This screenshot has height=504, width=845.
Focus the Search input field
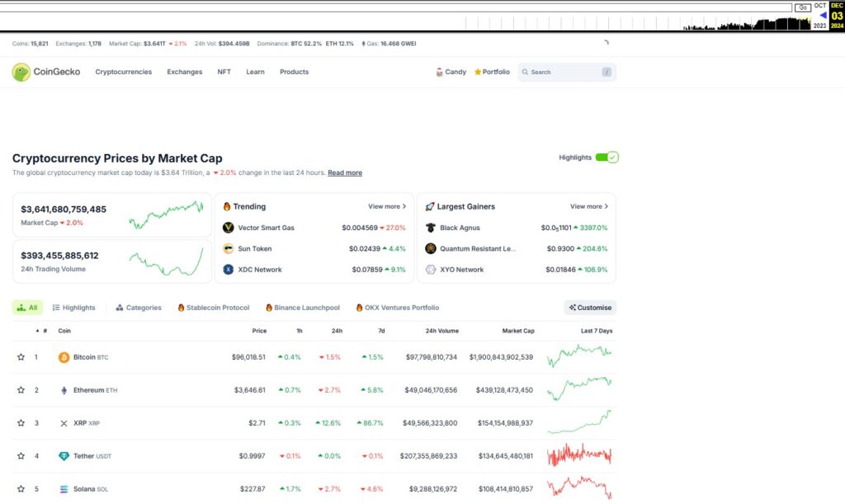(x=567, y=72)
